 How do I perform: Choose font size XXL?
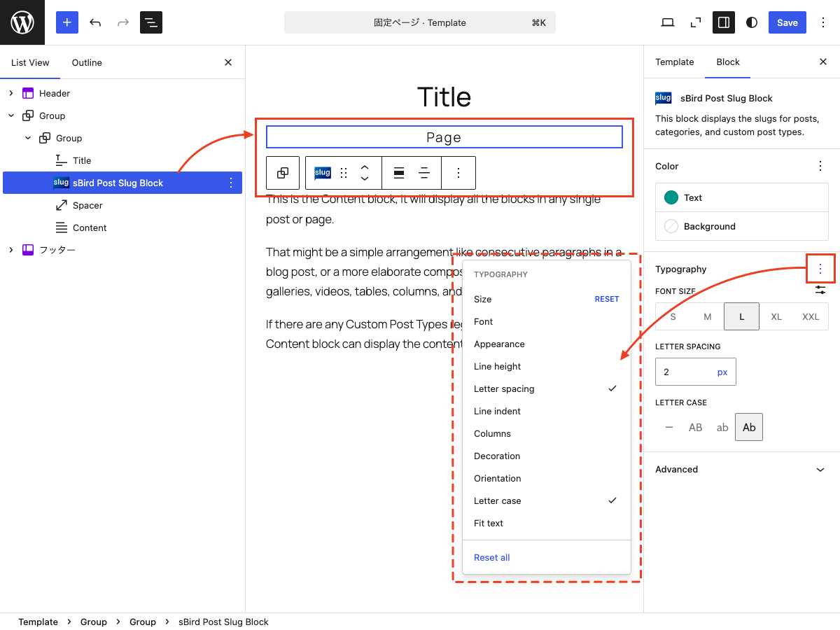click(x=811, y=316)
